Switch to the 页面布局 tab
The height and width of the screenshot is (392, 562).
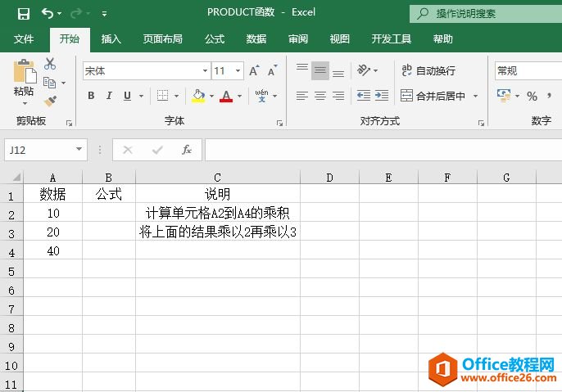[163, 39]
